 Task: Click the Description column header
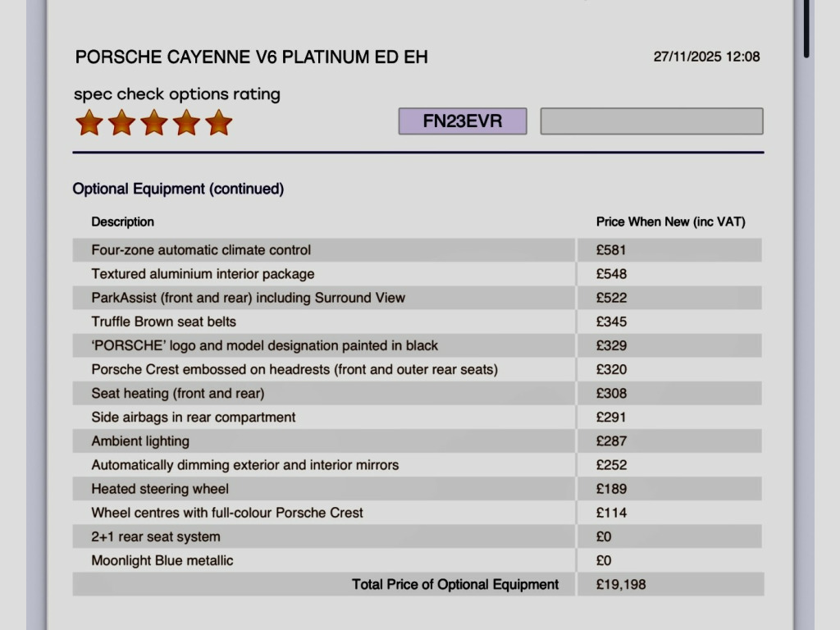(x=122, y=221)
